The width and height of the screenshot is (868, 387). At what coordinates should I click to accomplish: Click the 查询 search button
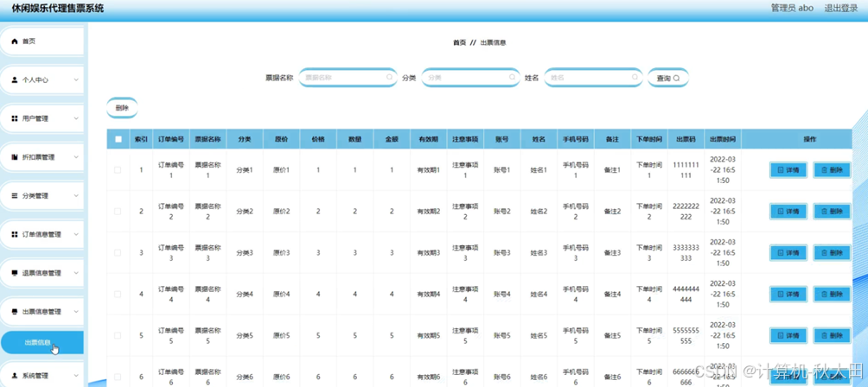(x=668, y=78)
